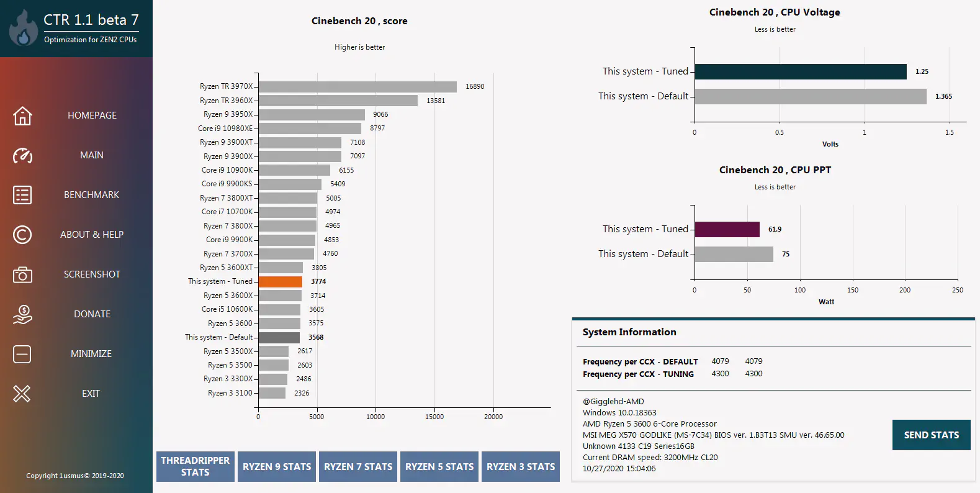980x493 pixels.
Task: Click the copyright icon for About & Help
Action: (x=22, y=235)
